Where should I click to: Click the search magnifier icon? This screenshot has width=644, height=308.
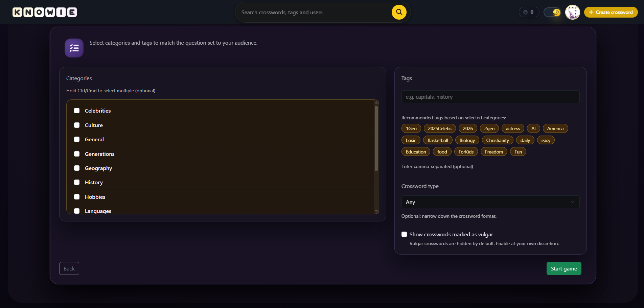(398, 12)
